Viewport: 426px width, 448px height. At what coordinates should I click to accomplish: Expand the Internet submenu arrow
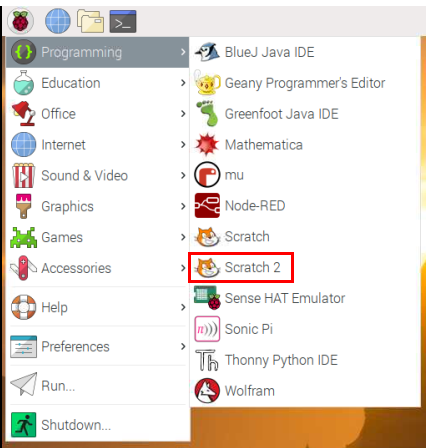click(183, 144)
